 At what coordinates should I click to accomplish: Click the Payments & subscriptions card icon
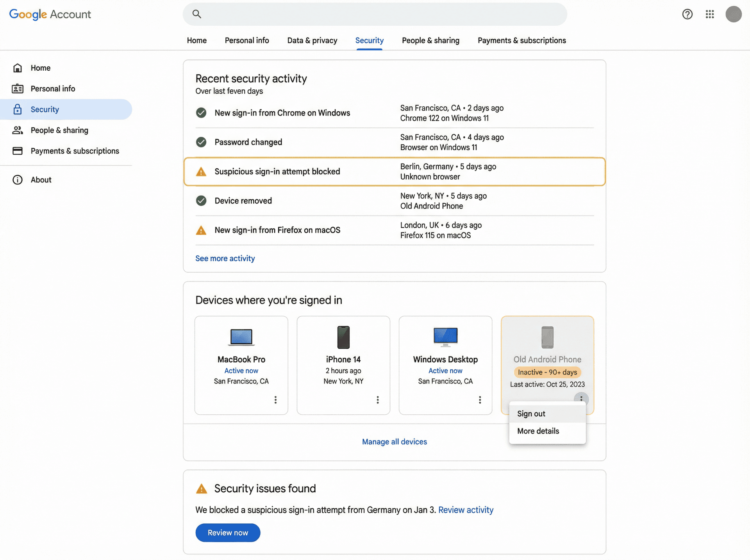18,151
